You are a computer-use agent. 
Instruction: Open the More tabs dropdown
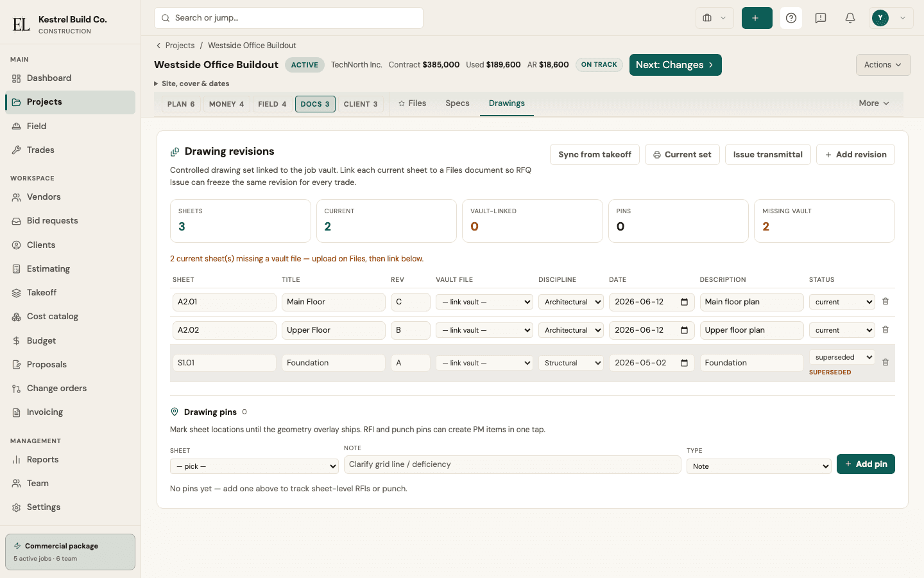(x=874, y=103)
